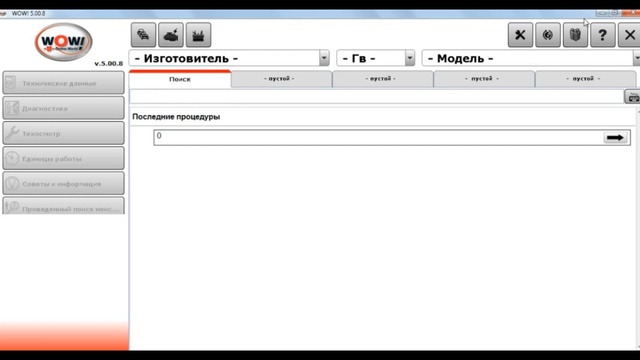Click the v.5.00.8 version label

point(108,63)
